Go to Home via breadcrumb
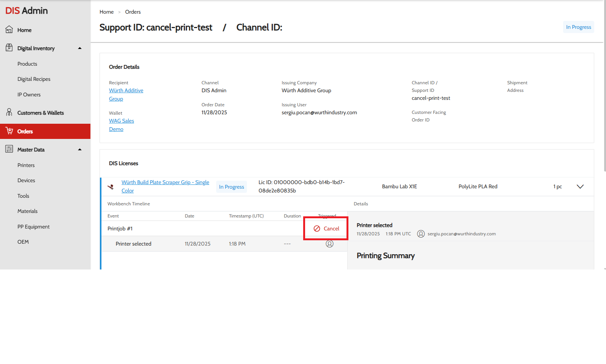 pos(106,12)
